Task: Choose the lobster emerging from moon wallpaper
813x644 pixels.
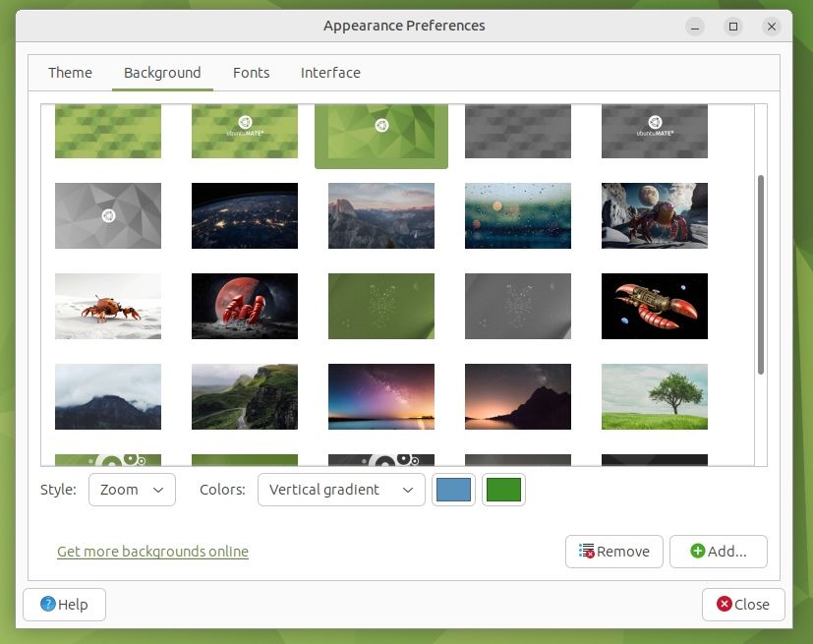Action: coord(245,306)
